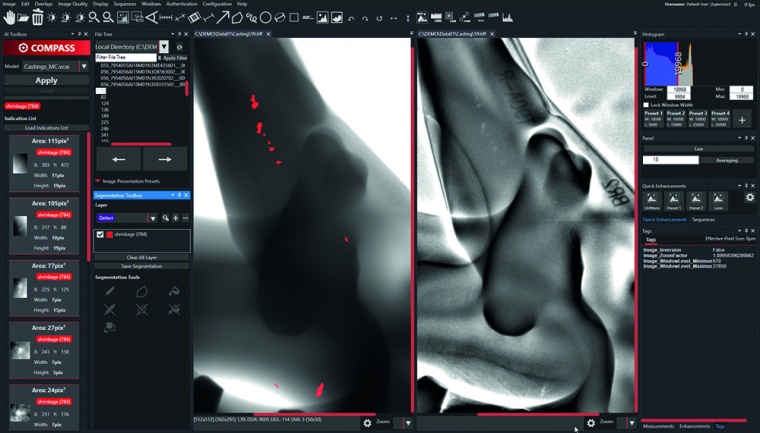Select the hand pan tool
760x433 pixels.
[x=10, y=17]
